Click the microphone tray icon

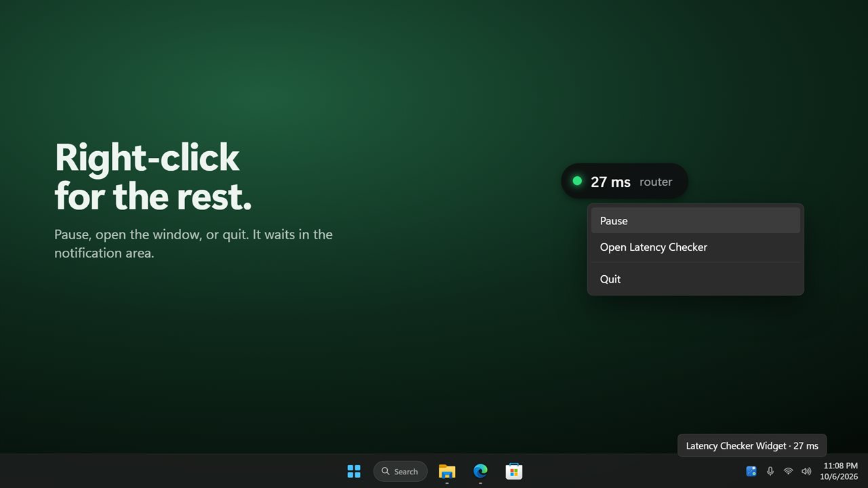click(x=770, y=471)
